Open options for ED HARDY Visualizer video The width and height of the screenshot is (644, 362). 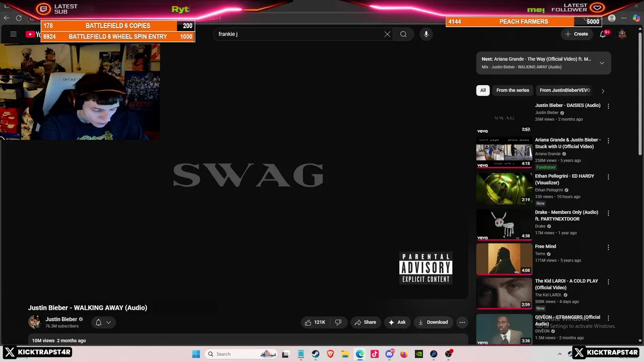click(608, 177)
